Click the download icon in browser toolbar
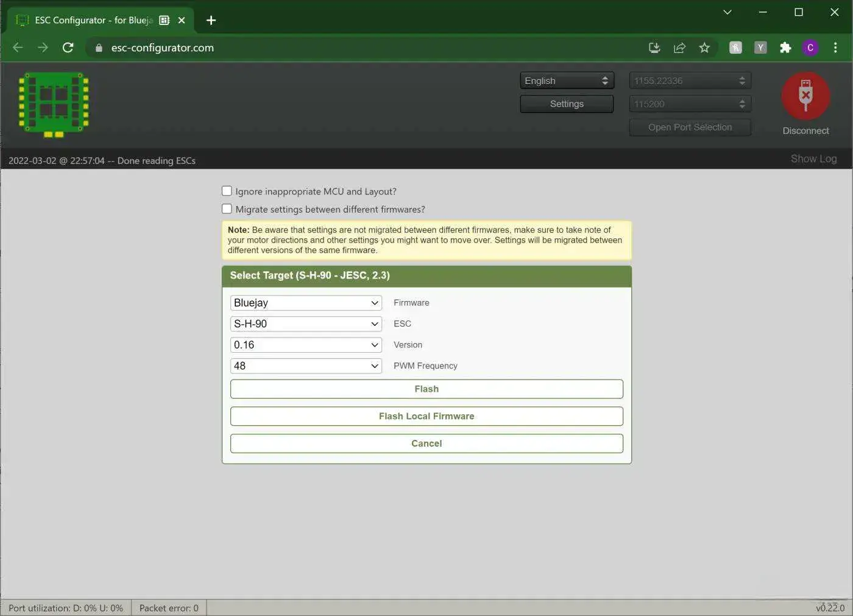The width and height of the screenshot is (853, 616). pyautogui.click(x=654, y=48)
